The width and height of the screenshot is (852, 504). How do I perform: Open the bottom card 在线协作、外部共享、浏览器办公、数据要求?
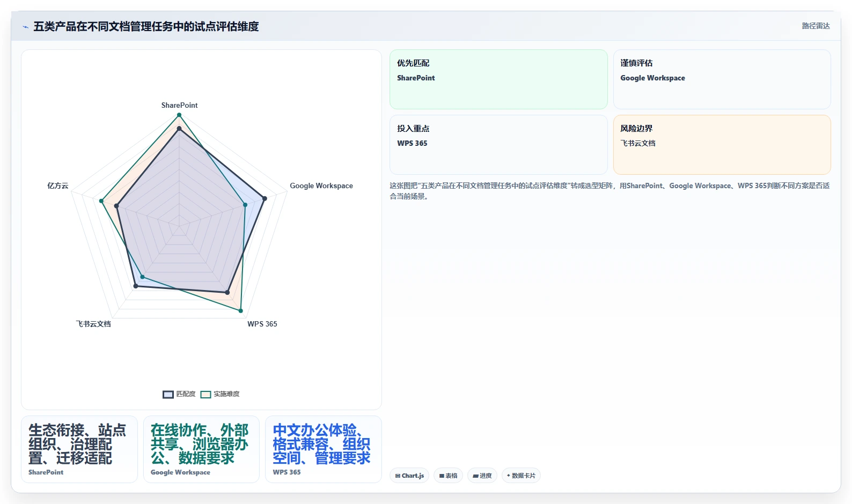[x=201, y=449]
